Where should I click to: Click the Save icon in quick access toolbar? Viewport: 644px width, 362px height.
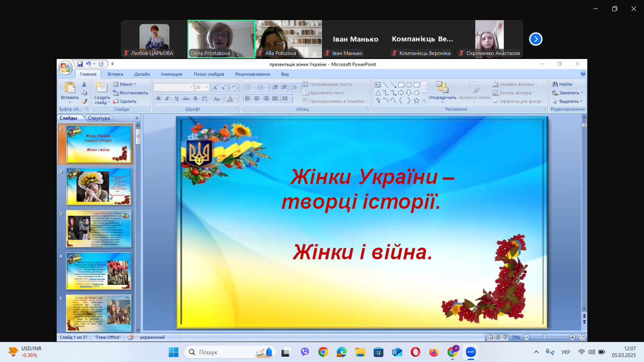(80, 64)
